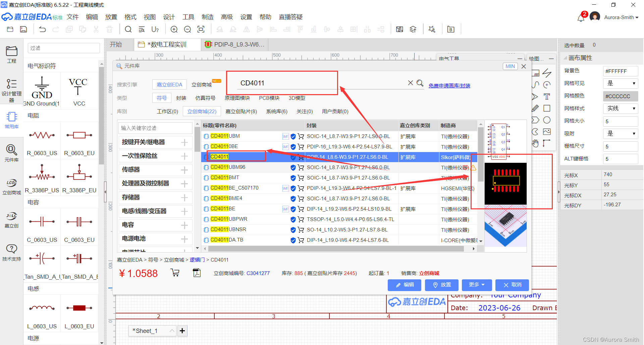Image resolution: width=644 pixels, height=345 pixels.
Task: Select the canvas origin drawing tool
Action: 547,143
